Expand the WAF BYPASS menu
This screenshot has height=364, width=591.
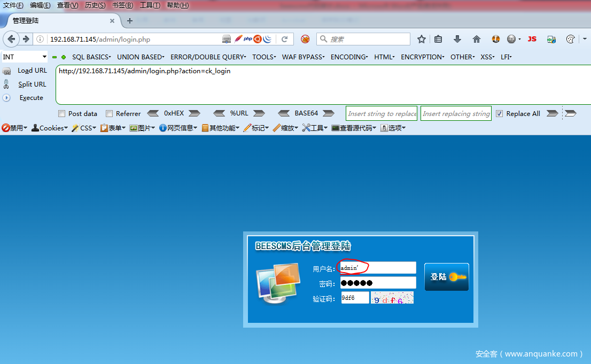pyautogui.click(x=304, y=57)
